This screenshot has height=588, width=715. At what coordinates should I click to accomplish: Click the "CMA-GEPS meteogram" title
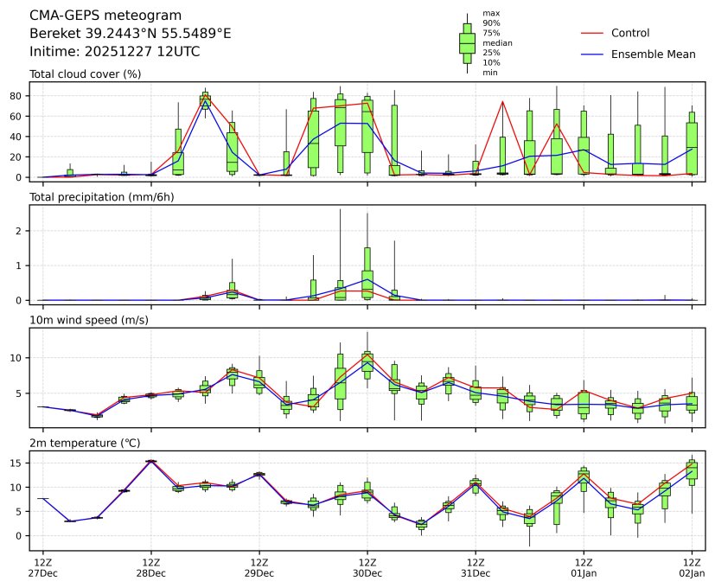click(105, 16)
